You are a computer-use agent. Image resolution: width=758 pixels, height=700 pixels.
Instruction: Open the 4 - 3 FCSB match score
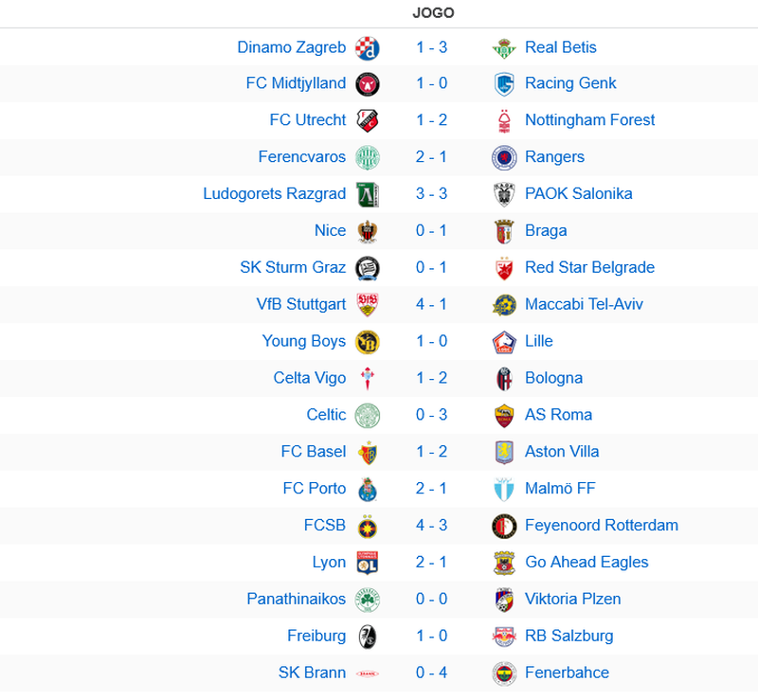(431, 526)
